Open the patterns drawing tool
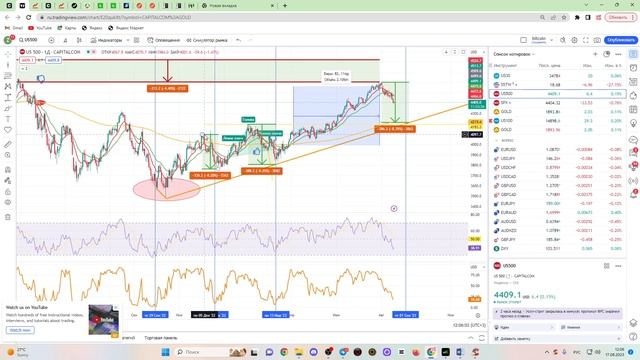Screen dimensions: 640x360 (x=8, y=87)
